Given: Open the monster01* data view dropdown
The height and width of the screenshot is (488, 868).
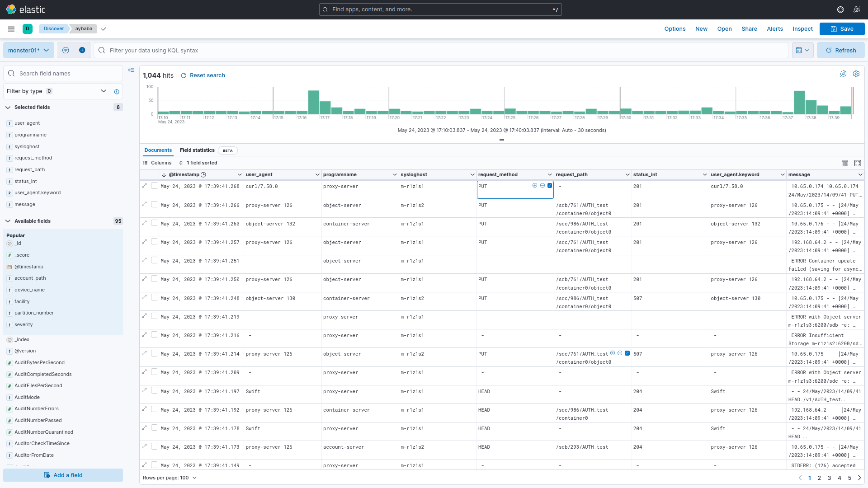Looking at the screenshot, I should [x=28, y=50].
